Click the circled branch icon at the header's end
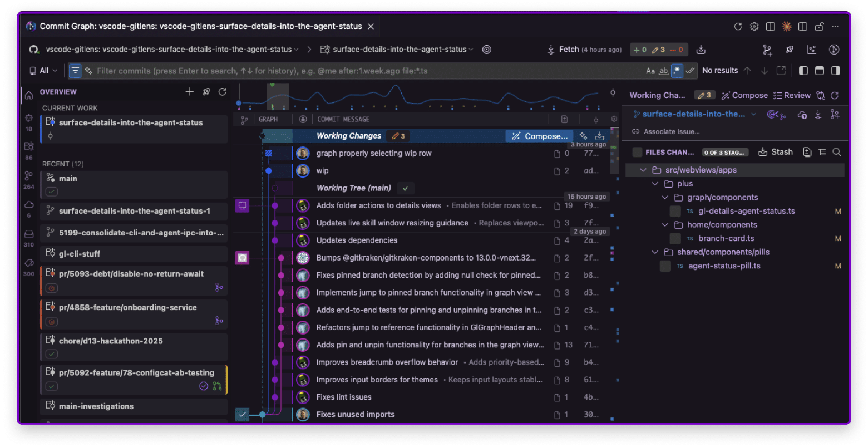The width and height of the screenshot is (868, 447). tap(834, 50)
